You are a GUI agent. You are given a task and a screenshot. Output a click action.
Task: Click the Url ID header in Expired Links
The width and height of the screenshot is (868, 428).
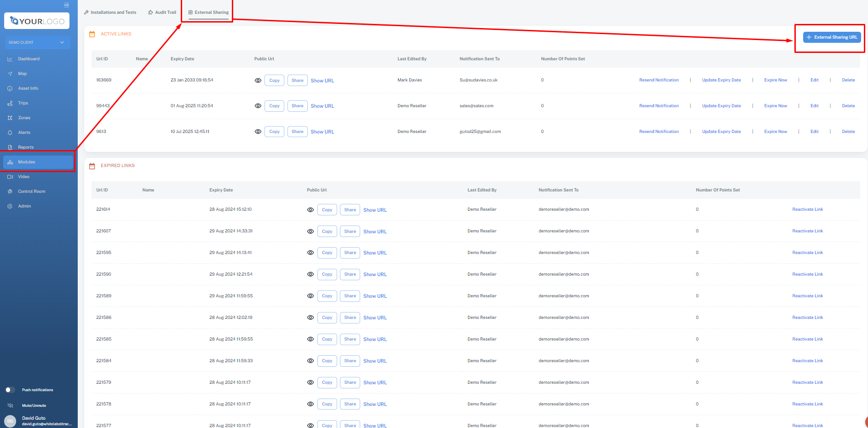102,190
